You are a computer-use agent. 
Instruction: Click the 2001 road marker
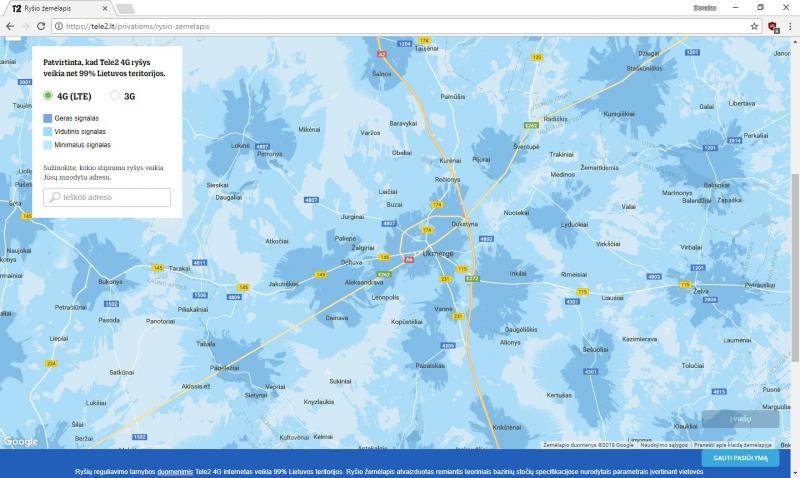pos(24,82)
